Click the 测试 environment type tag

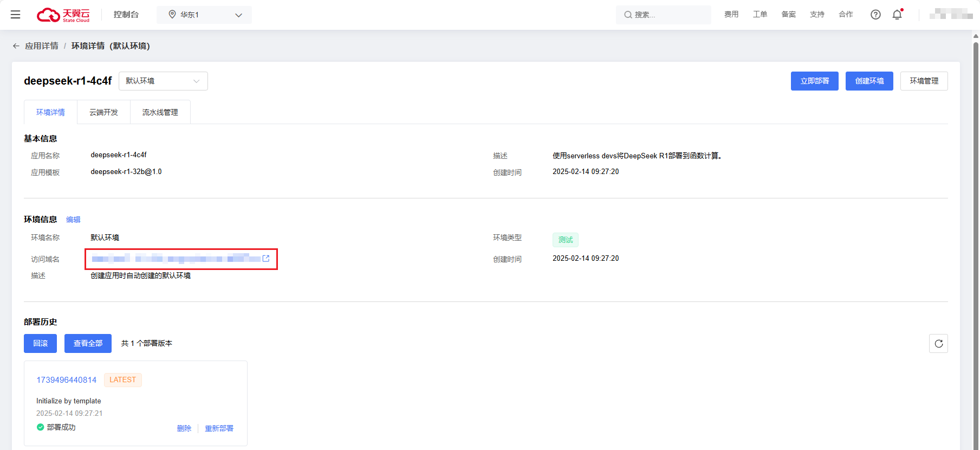[x=566, y=240]
